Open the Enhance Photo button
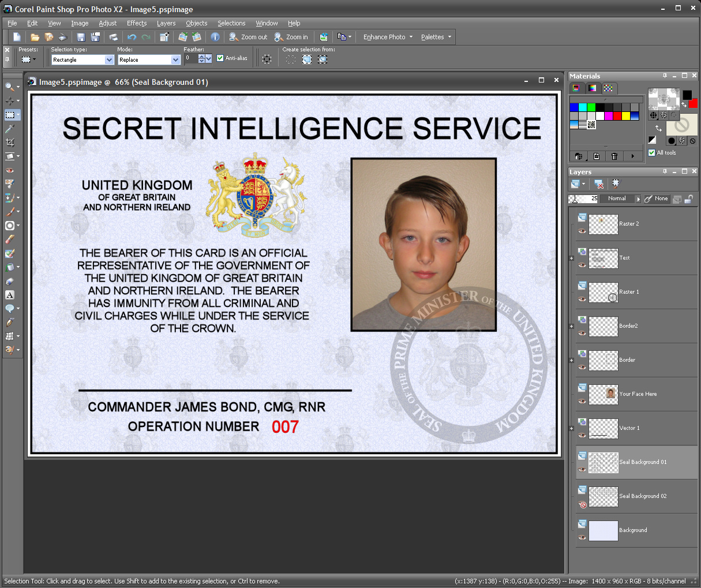 [x=385, y=37]
